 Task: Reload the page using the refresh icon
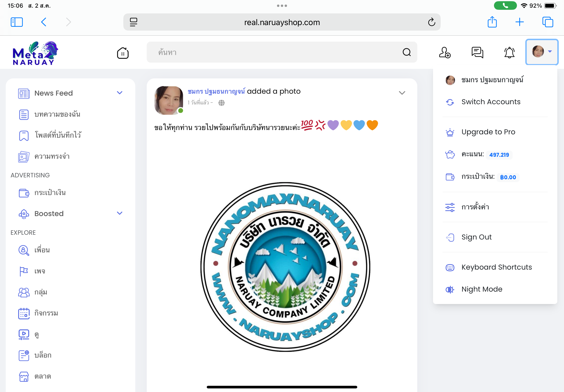(x=431, y=22)
